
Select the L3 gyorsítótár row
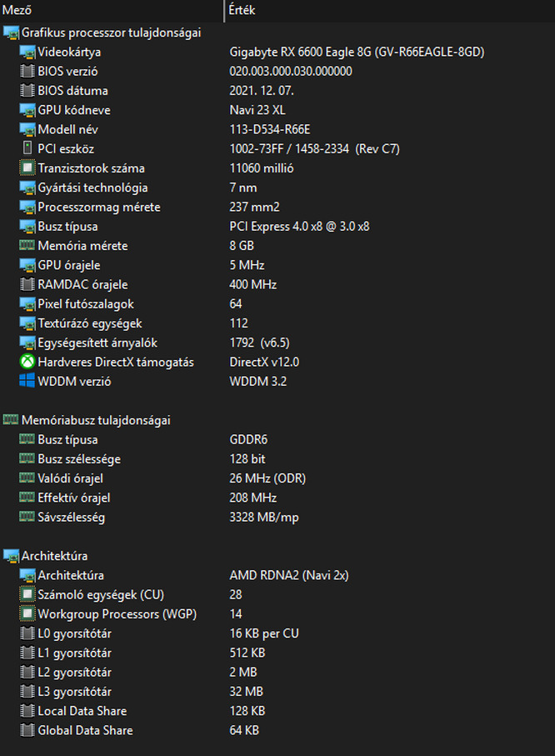click(x=75, y=692)
